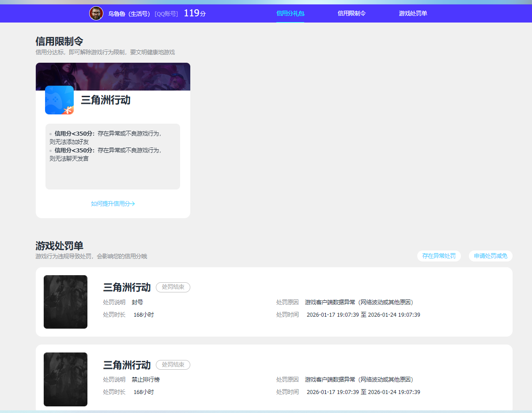532x413 pixels.
Task: Click the 119分 credit score
Action: pyautogui.click(x=195, y=13)
